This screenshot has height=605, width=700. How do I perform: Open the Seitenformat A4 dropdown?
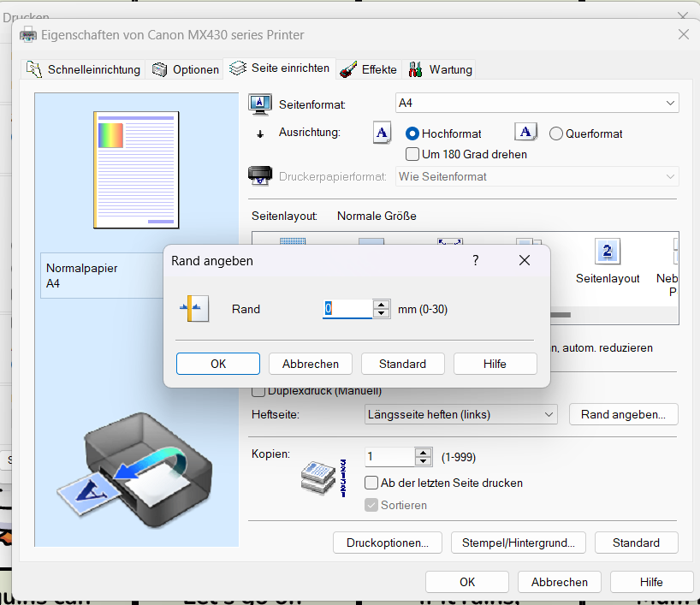click(x=537, y=104)
